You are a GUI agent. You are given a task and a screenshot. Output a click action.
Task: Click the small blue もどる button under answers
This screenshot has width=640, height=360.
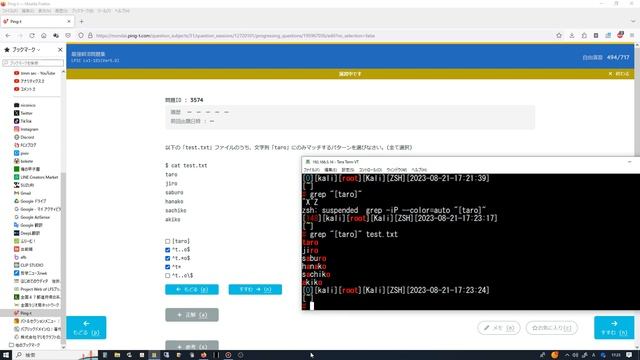point(192,289)
